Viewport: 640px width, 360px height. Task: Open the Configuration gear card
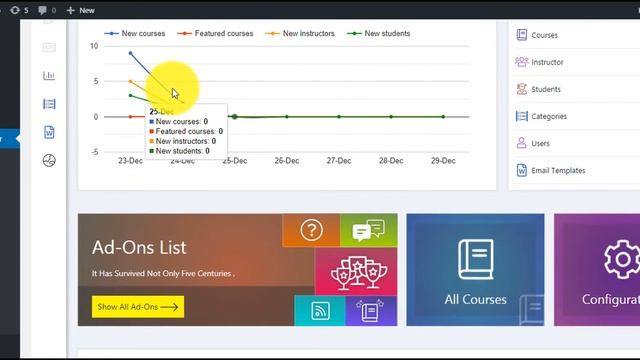point(597,269)
